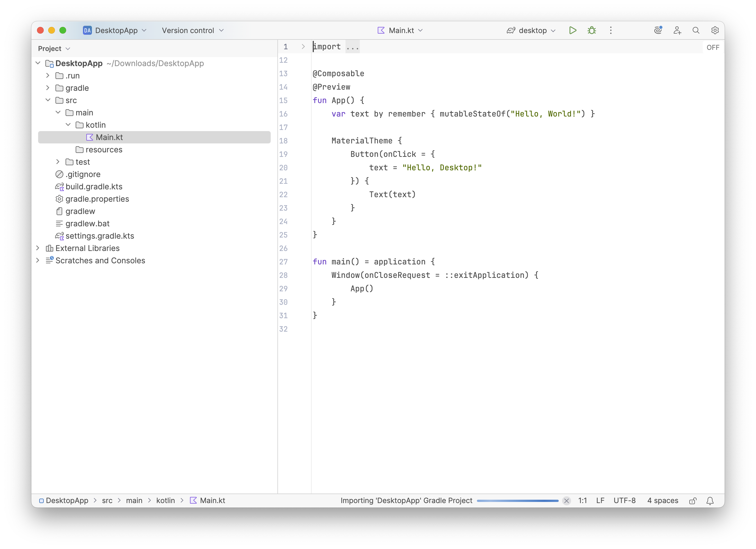Viewport: 756px width, 549px height.
Task: Run the desktop configuration with the play icon
Action: 573,30
